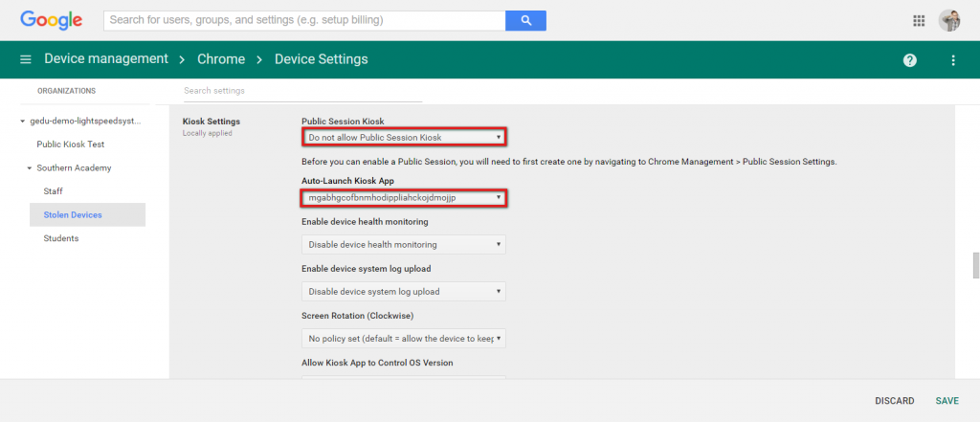Click the blue search magnifier button
Viewport: 980px width, 422px height.
point(525,20)
